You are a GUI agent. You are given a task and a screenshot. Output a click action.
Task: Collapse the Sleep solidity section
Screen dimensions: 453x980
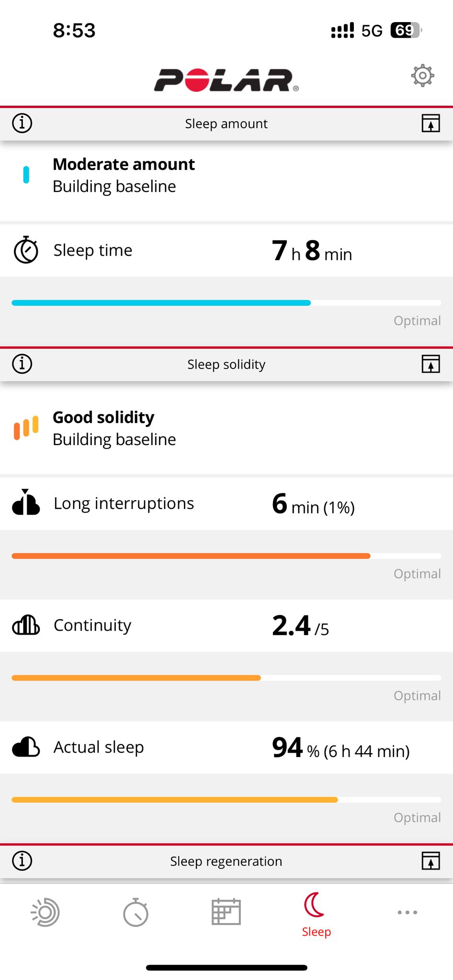coord(430,364)
